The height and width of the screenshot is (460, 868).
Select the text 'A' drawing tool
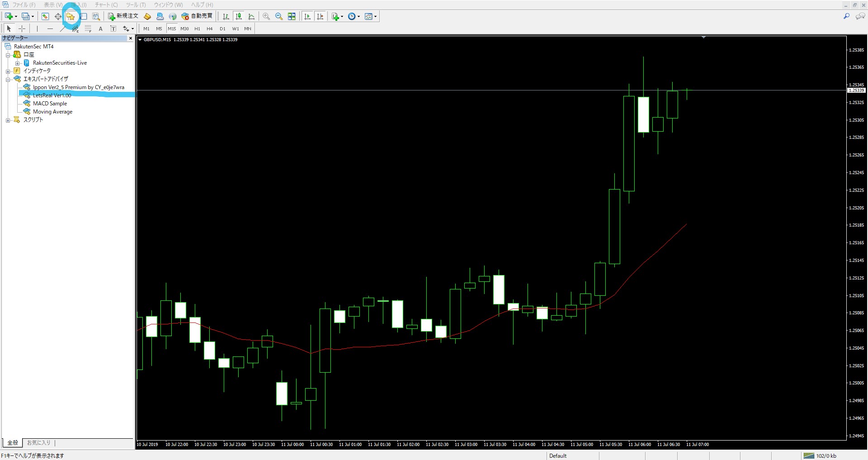tap(100, 28)
